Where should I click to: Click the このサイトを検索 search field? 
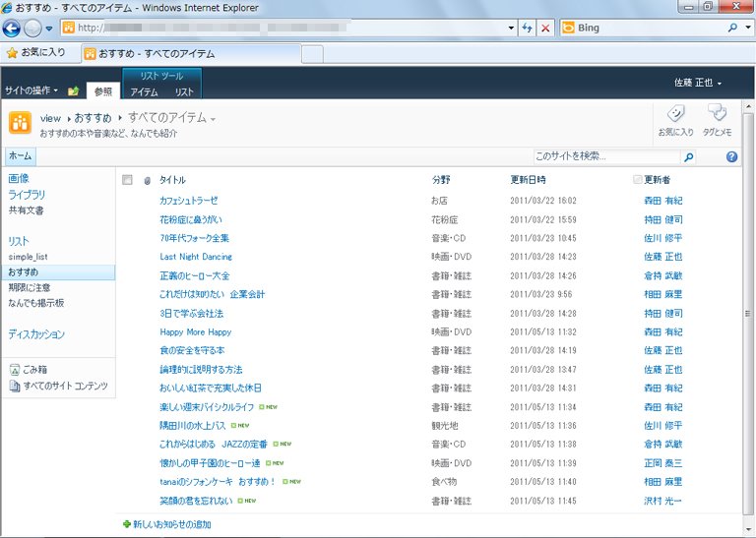606,156
